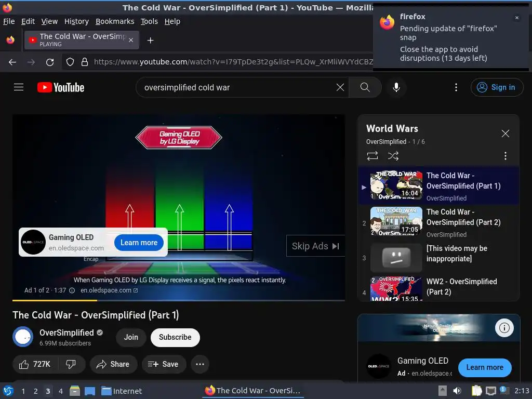The image size is (532, 399).
Task: Clear the search box with the X icon
Action: tap(340, 87)
